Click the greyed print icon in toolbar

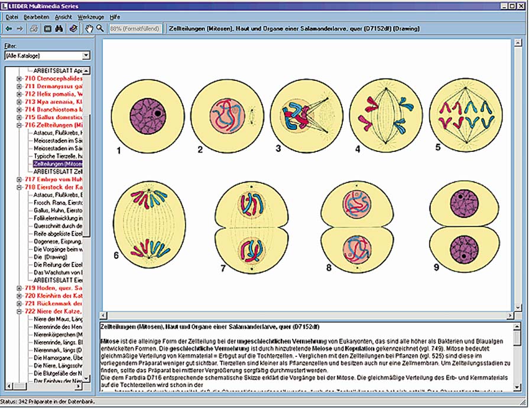(34, 29)
